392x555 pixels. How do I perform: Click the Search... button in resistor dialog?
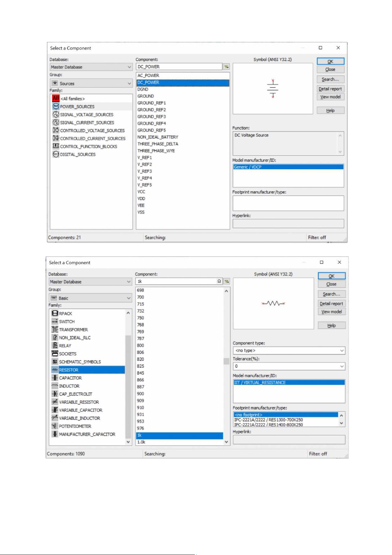click(331, 294)
